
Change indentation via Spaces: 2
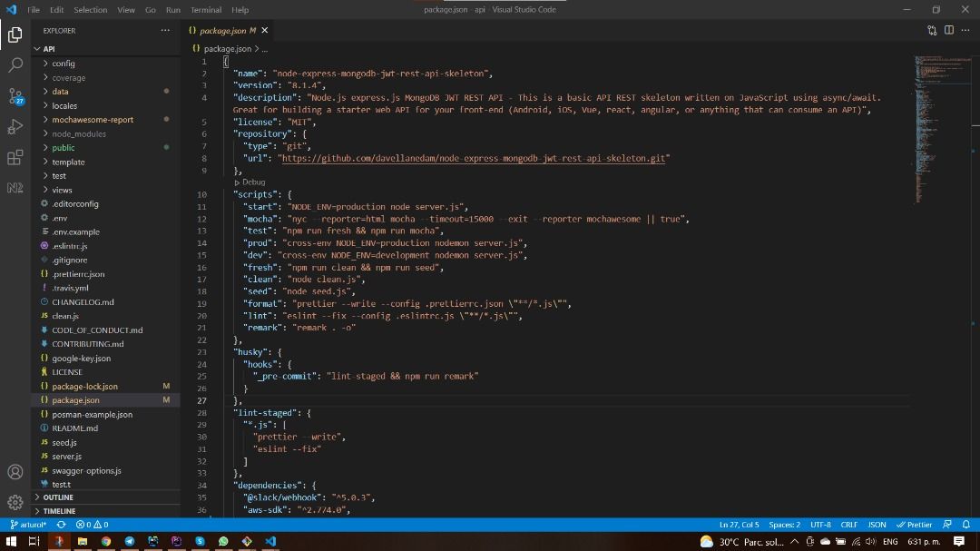tap(784, 525)
